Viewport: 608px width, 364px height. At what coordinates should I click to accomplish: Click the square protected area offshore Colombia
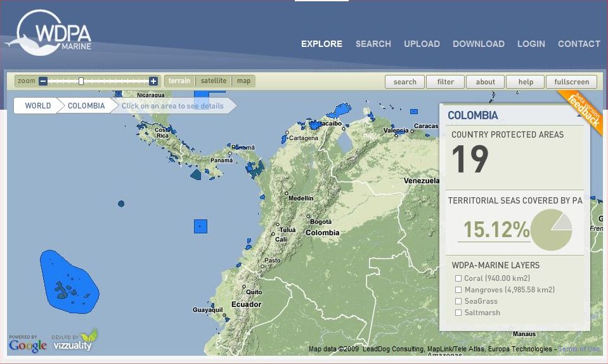(x=200, y=226)
